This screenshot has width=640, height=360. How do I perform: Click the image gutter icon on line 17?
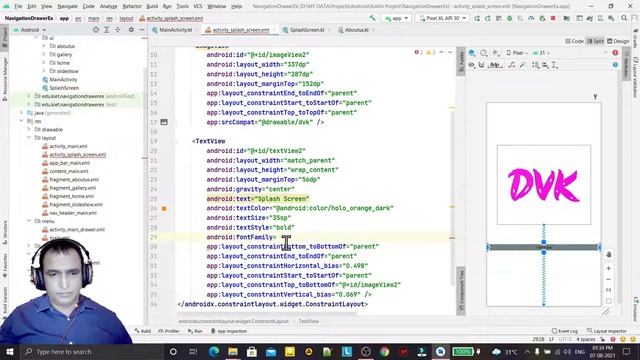[x=164, y=122]
